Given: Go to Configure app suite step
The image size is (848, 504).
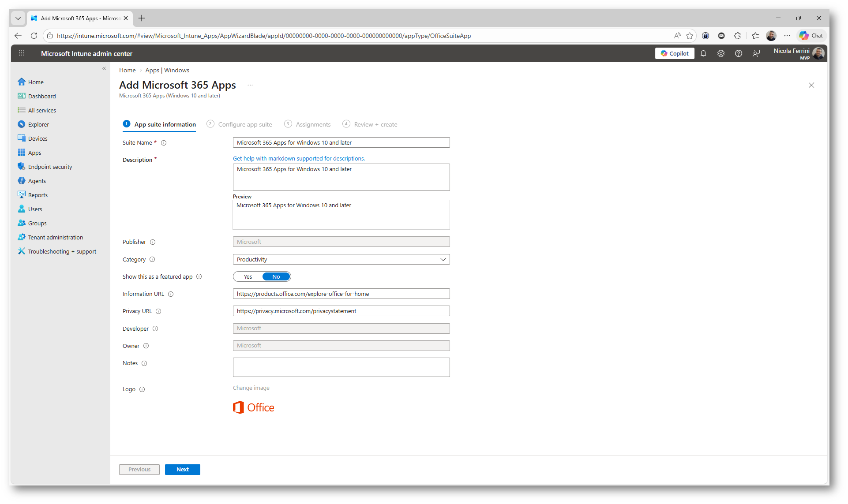Looking at the screenshot, I should (245, 124).
